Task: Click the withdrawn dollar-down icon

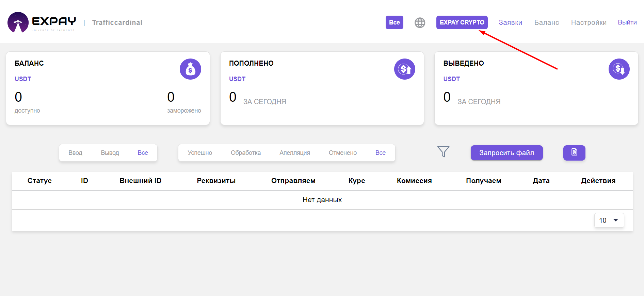Action: [619, 69]
